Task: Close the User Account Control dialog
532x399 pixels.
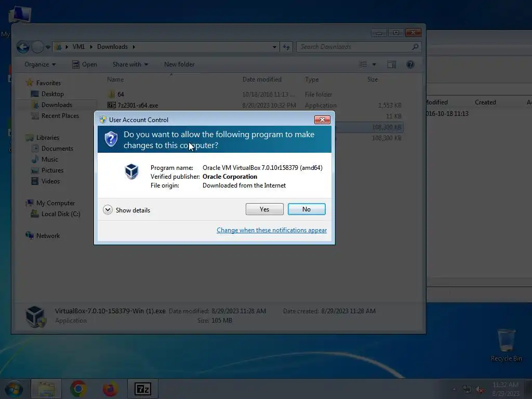Action: [x=322, y=119]
